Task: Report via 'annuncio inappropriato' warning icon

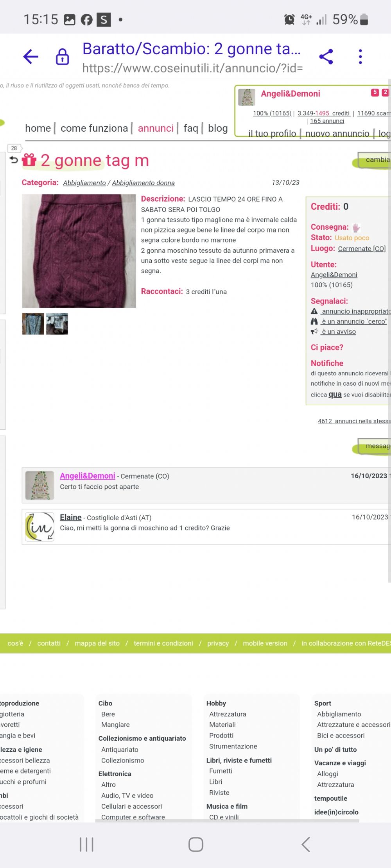Action: point(314,311)
